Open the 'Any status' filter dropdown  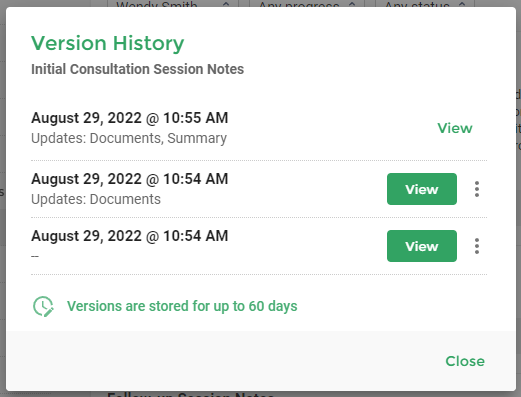425,3
